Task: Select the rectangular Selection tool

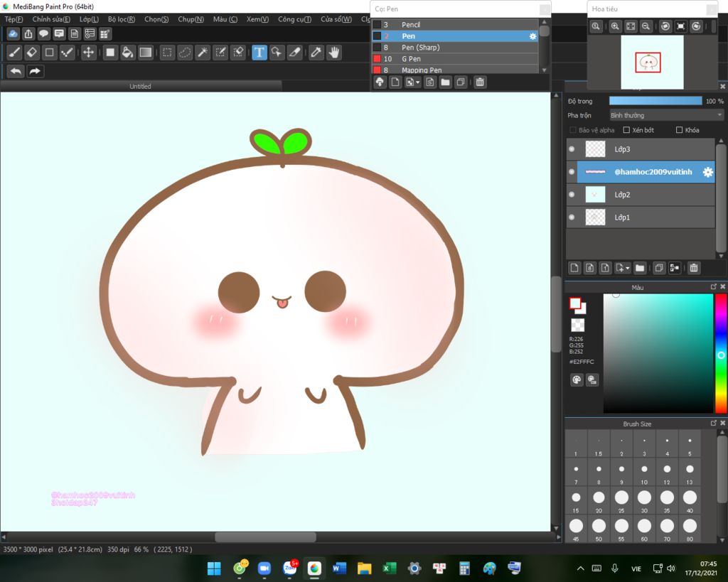Action: coord(167,53)
